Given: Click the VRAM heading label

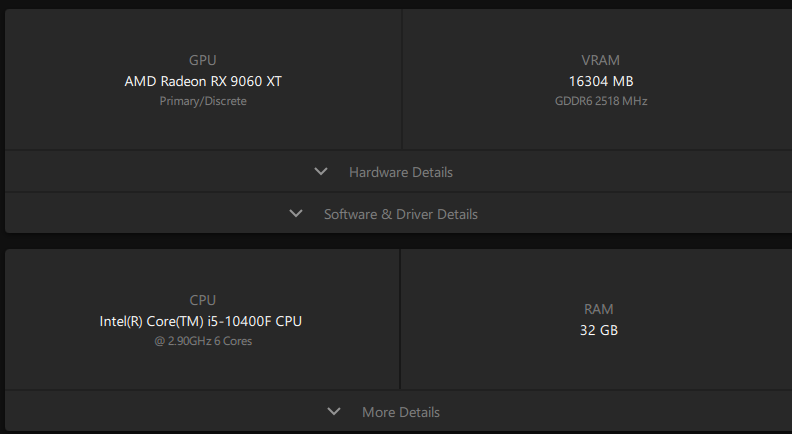Looking at the screenshot, I should coord(600,60).
